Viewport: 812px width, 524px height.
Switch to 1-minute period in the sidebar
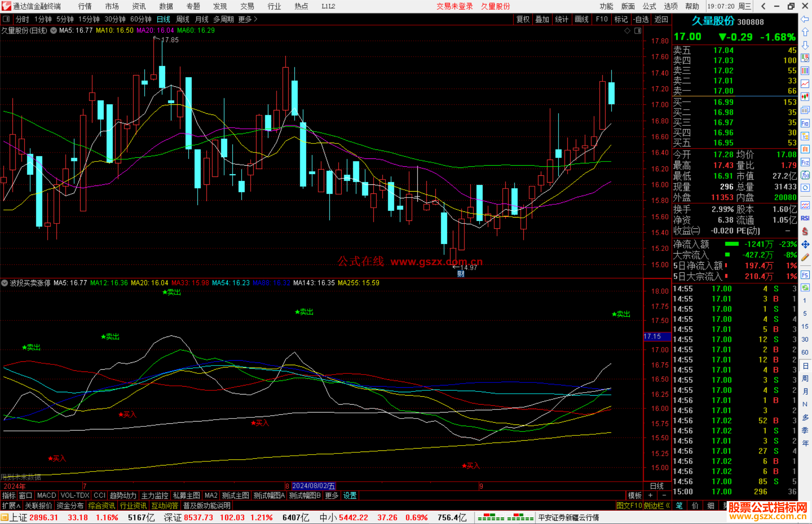point(804,301)
